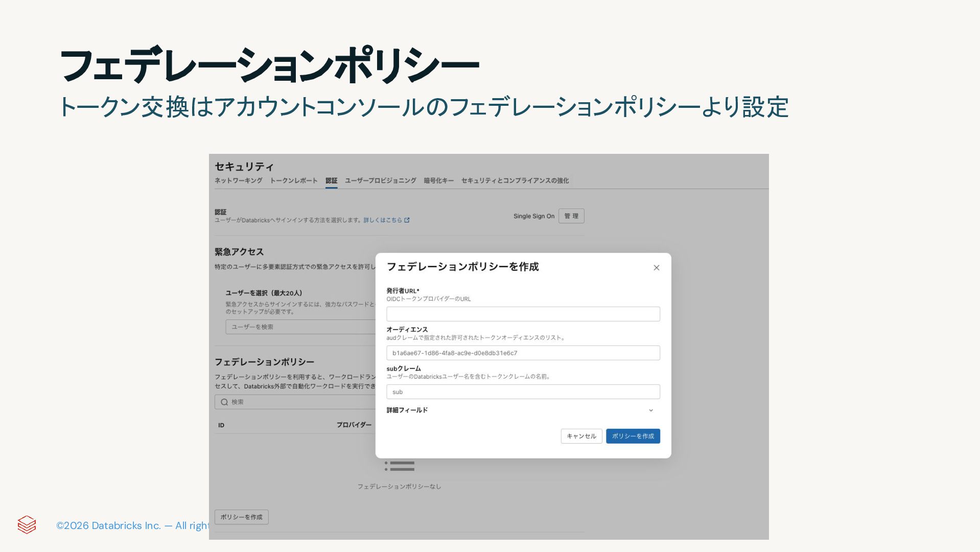Click 緊急アクセス heading

coord(239,252)
